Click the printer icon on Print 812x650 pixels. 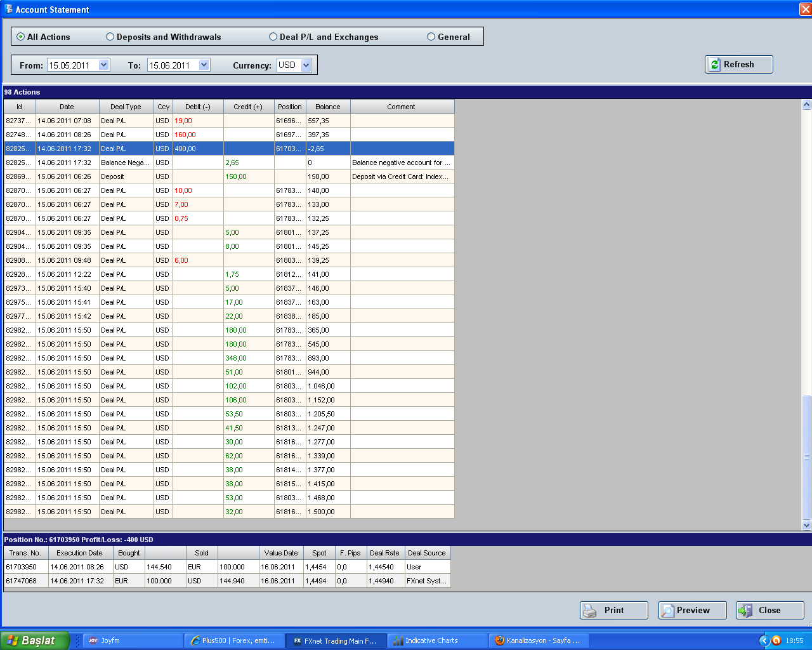click(x=590, y=611)
